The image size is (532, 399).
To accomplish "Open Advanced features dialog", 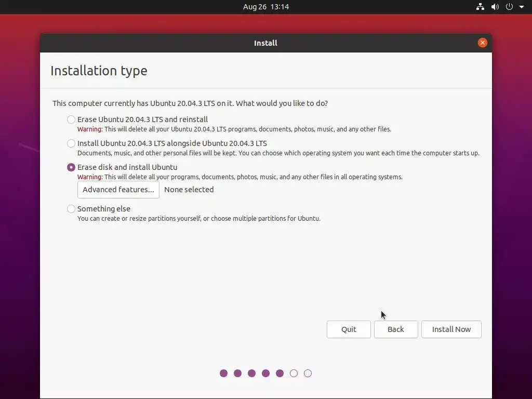I will click(x=118, y=190).
